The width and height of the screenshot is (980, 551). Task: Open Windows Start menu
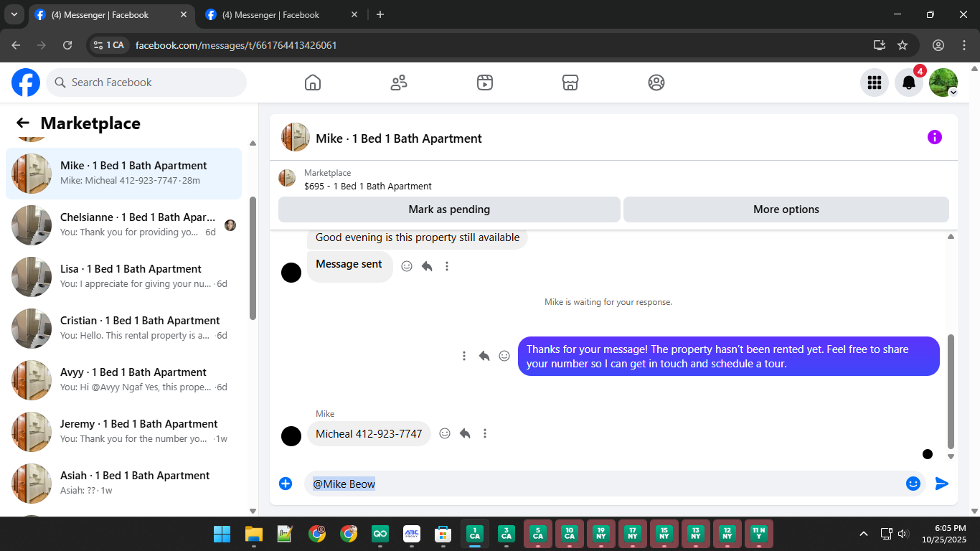222,534
